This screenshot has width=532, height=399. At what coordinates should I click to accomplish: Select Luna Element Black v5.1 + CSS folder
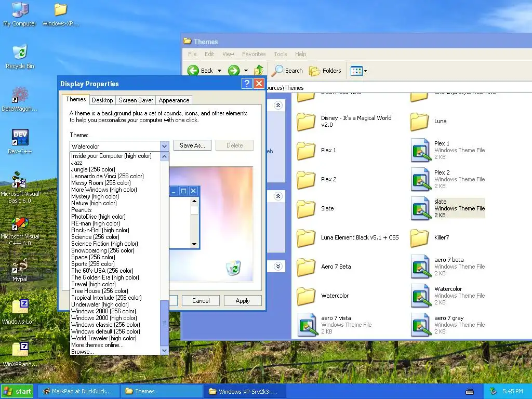348,237
